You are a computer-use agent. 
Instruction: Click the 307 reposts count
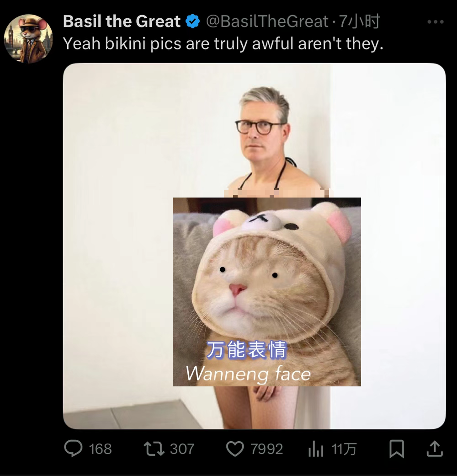point(182,449)
